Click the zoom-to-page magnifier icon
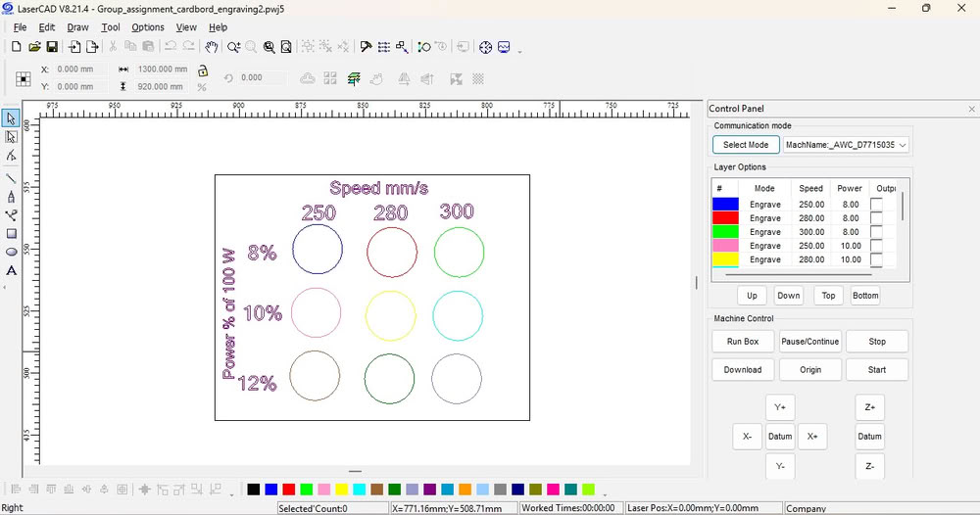980x515 pixels. 286,47
